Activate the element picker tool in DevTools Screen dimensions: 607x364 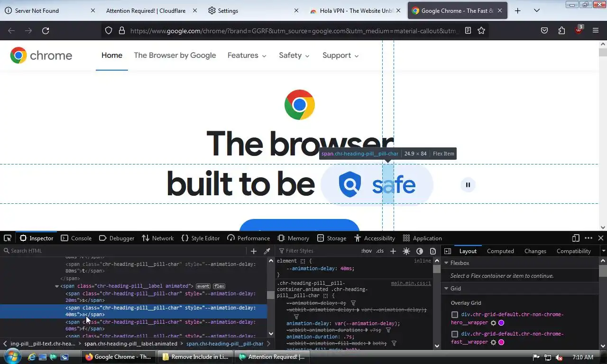(x=8, y=238)
